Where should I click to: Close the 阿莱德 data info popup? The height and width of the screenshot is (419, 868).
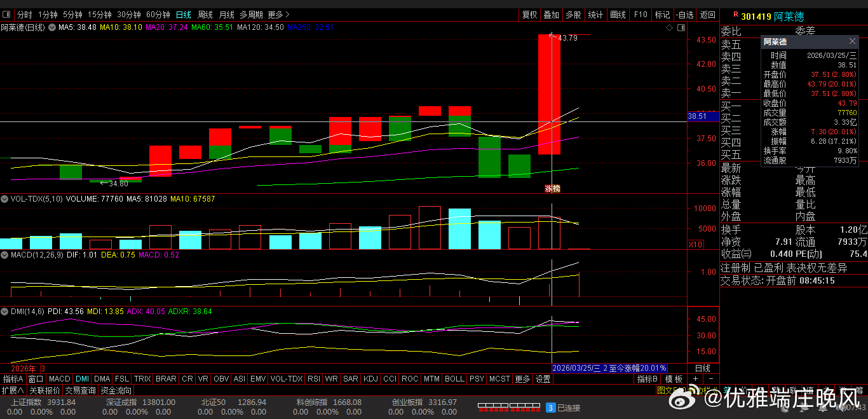(852, 42)
